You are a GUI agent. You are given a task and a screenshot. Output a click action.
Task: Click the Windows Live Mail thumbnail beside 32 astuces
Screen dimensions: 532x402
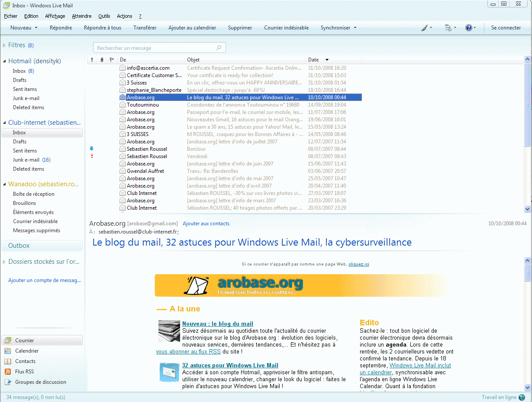point(169,373)
